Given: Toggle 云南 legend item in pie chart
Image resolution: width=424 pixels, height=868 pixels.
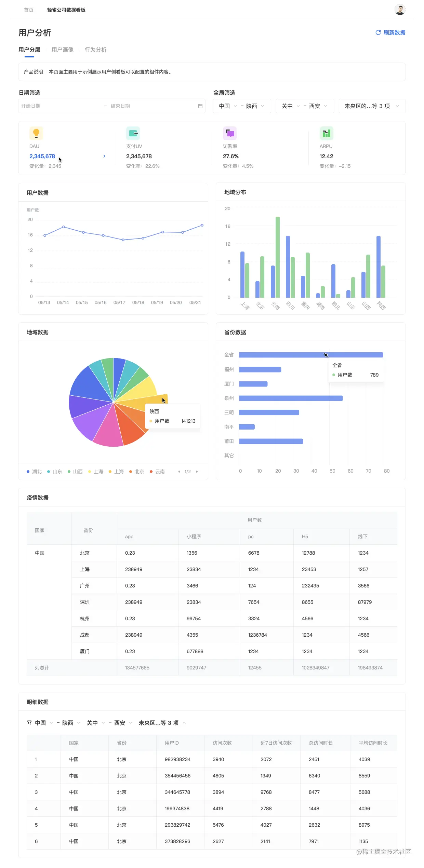Looking at the screenshot, I should (157, 472).
